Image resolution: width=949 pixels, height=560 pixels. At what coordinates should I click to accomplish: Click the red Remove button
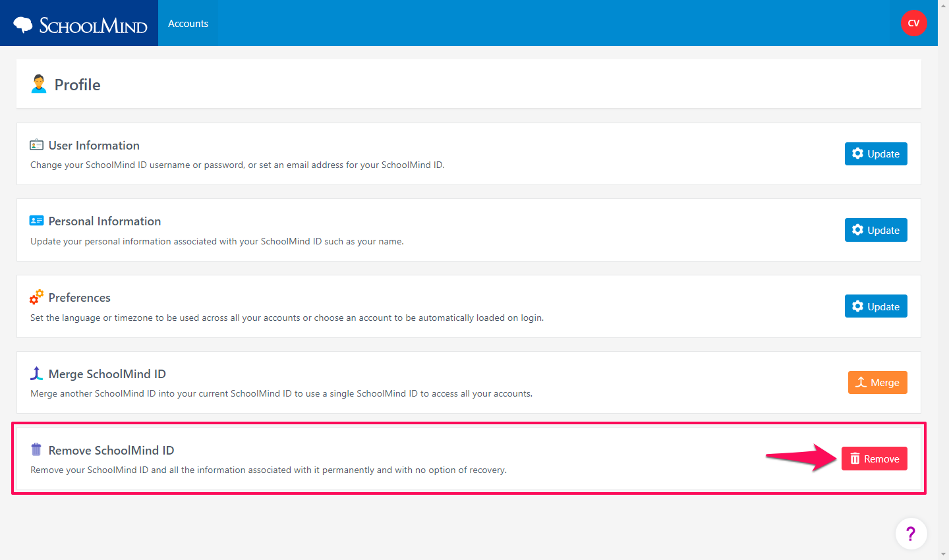875,459
